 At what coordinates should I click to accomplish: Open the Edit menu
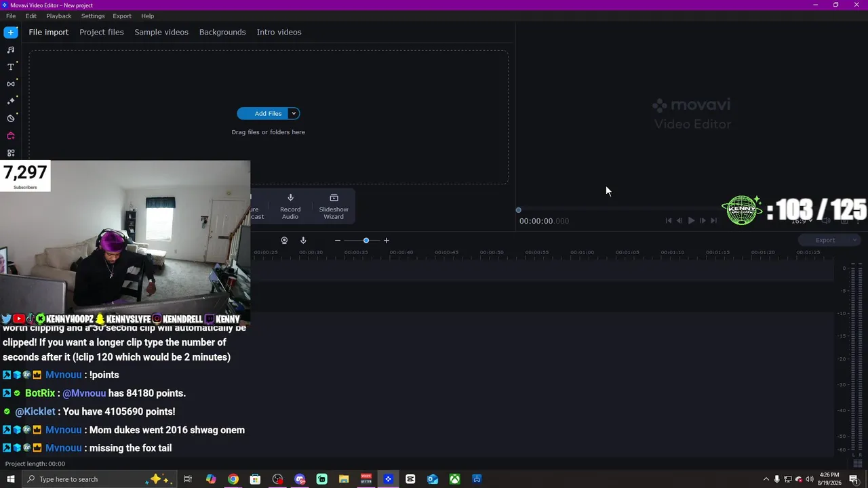[31, 16]
